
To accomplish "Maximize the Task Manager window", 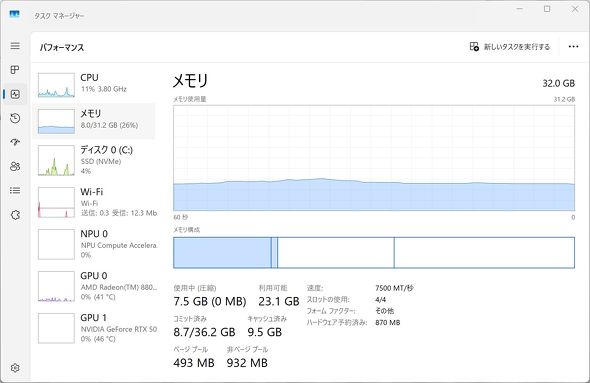I will coord(547,9).
